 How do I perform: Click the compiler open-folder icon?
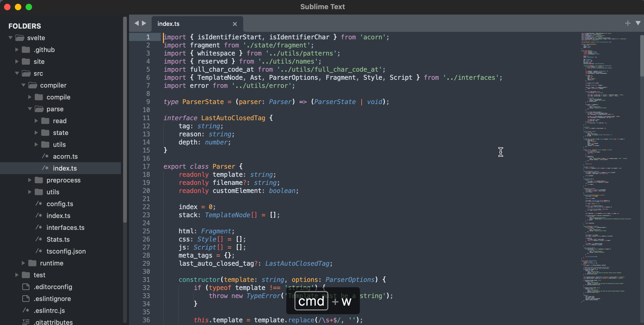[33, 85]
